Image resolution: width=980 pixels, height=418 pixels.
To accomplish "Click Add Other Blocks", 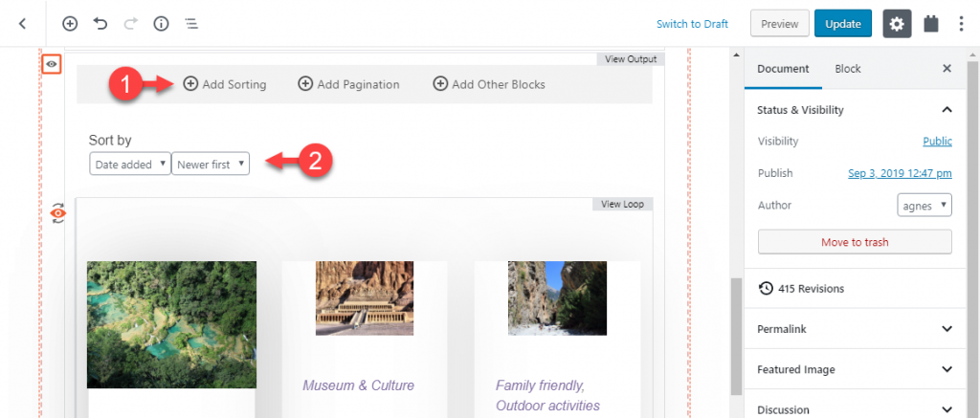I will (x=489, y=84).
